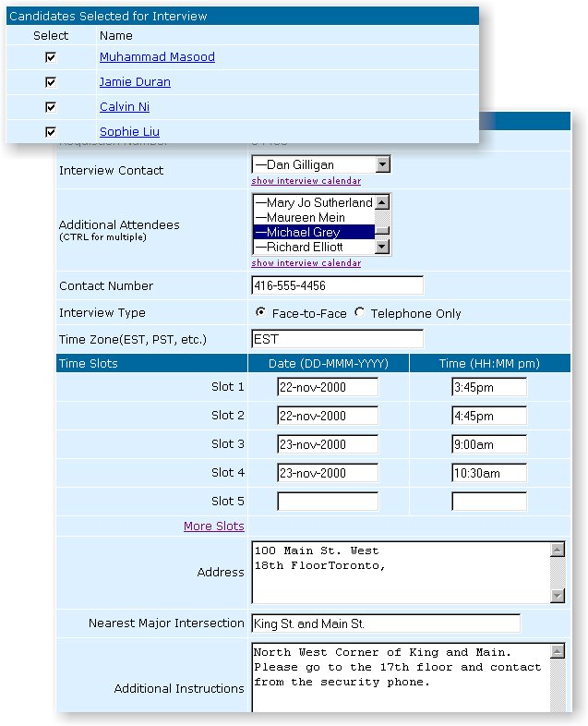Open the Jamie Duran candidate link
Viewport: 588px width, 726px height.
point(135,82)
